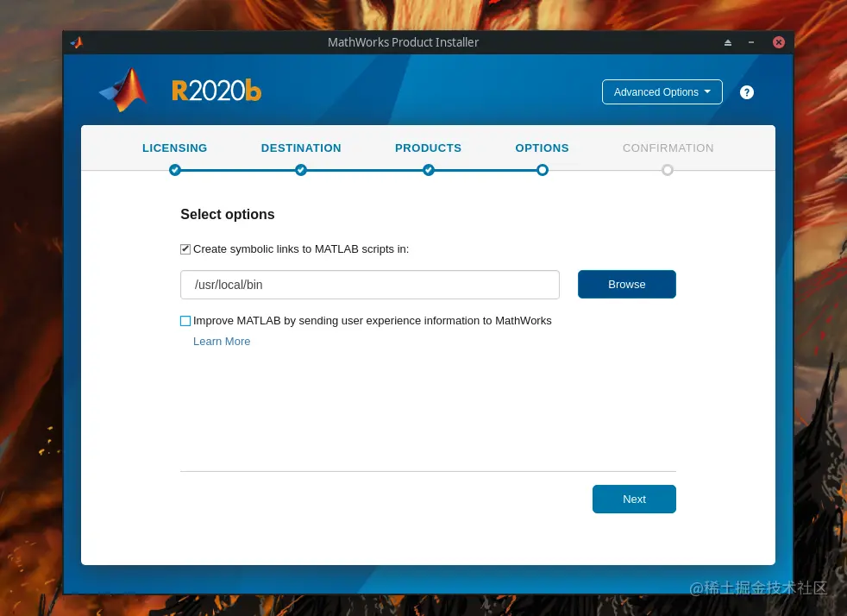This screenshot has width=847, height=616.
Task: Click the Next button
Action: [x=634, y=499]
